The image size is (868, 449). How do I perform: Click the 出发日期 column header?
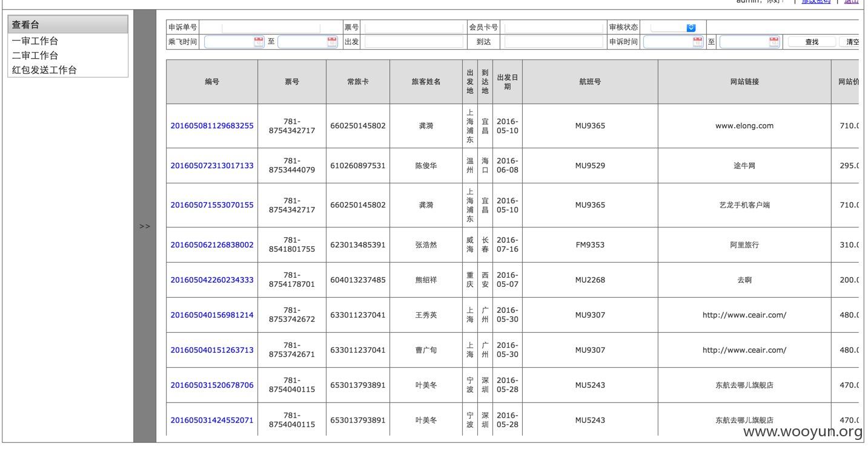click(x=508, y=82)
